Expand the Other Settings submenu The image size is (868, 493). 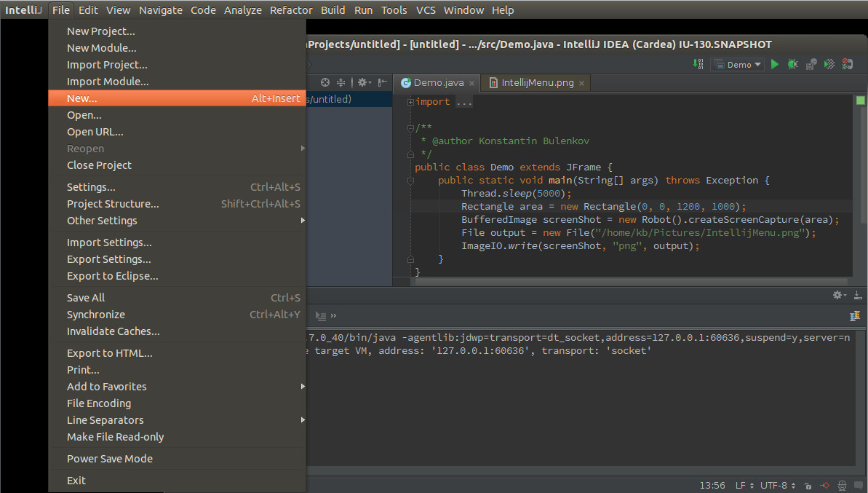pyautogui.click(x=102, y=221)
